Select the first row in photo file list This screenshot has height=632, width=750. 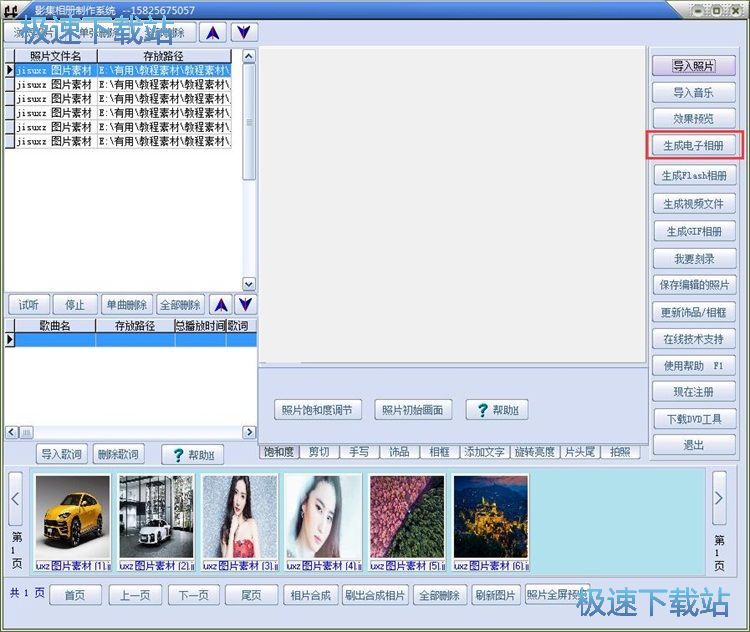point(120,71)
